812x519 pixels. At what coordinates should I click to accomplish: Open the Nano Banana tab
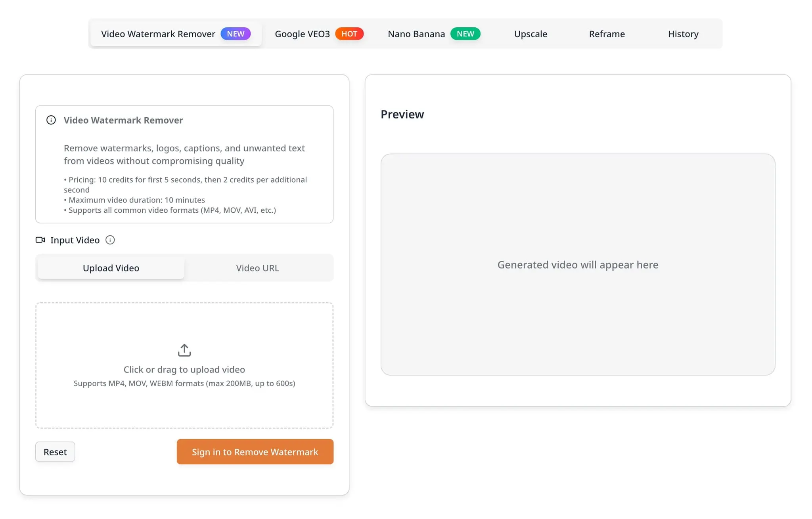tap(434, 34)
